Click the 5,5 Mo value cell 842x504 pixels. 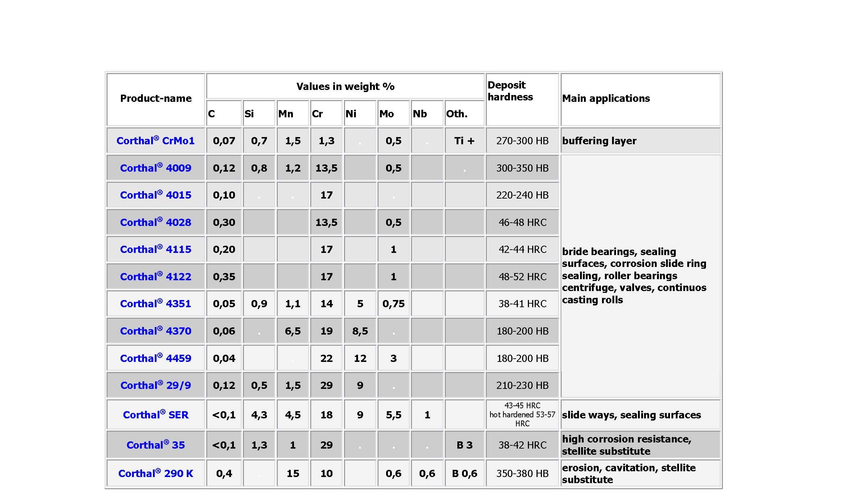tap(394, 415)
